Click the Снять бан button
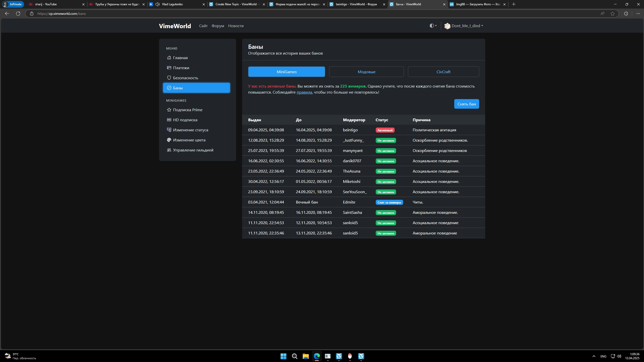644x362 pixels. 466,104
